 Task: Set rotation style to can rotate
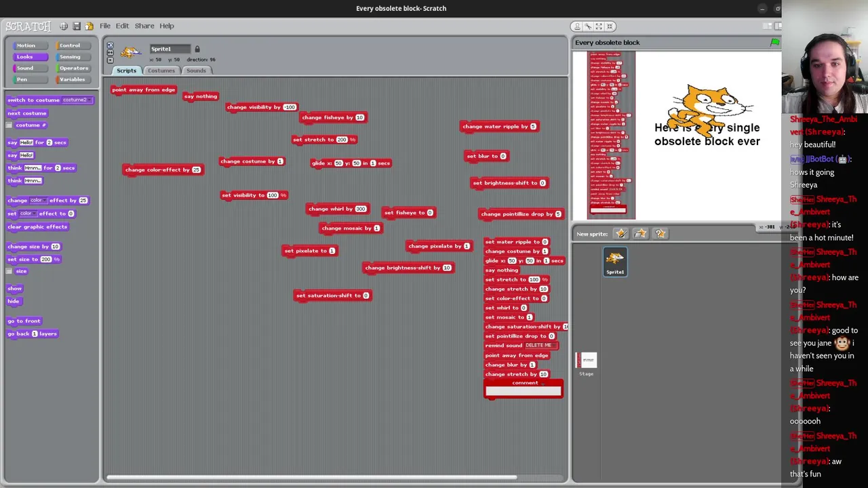[110, 45]
